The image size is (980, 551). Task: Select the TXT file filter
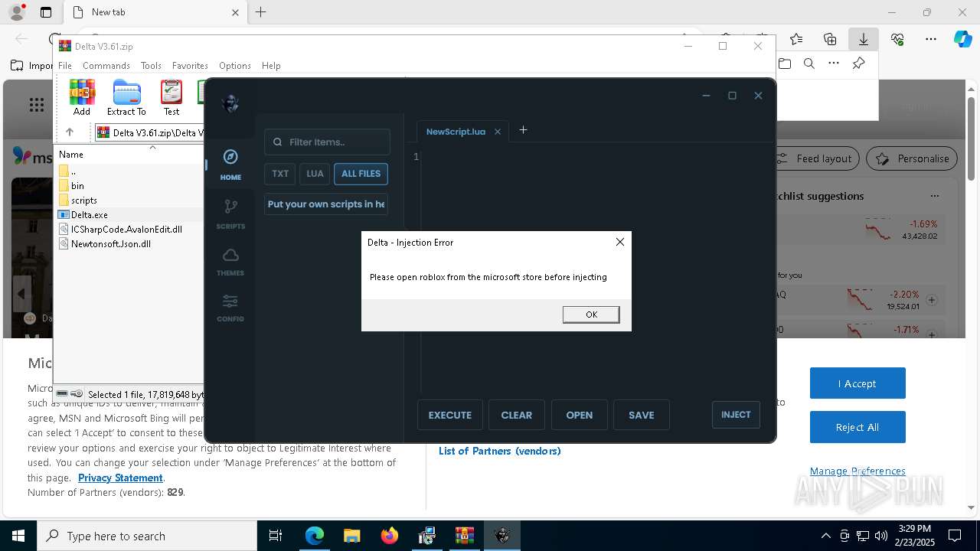280,174
